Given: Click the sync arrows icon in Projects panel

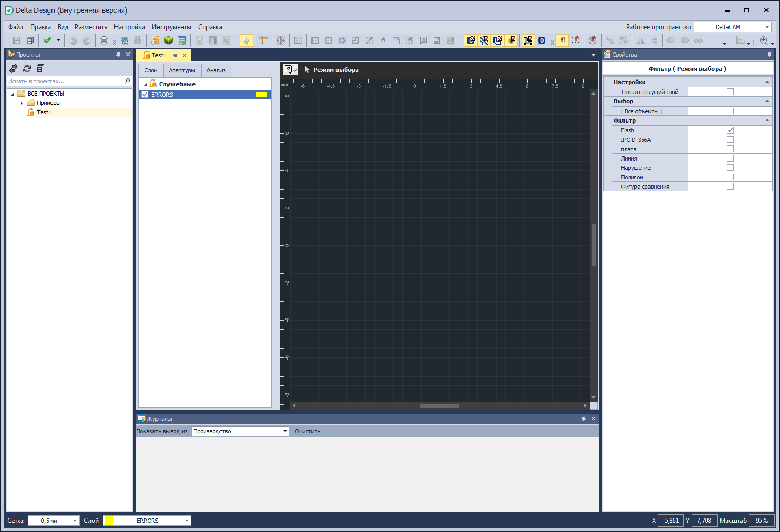Looking at the screenshot, I should (14, 69).
